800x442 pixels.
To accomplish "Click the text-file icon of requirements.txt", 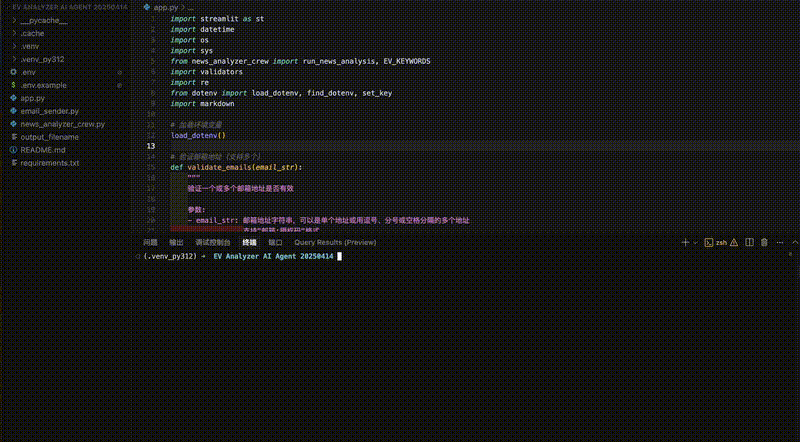I will coord(14,163).
